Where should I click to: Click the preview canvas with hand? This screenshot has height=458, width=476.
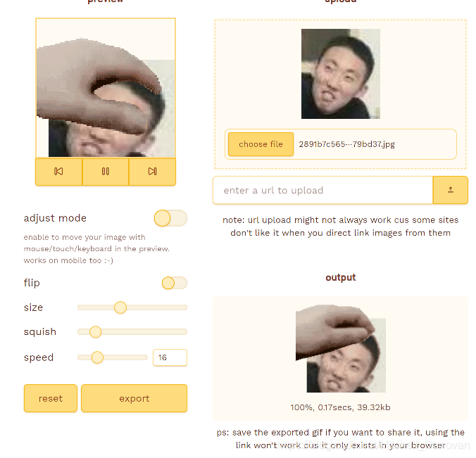(x=106, y=88)
